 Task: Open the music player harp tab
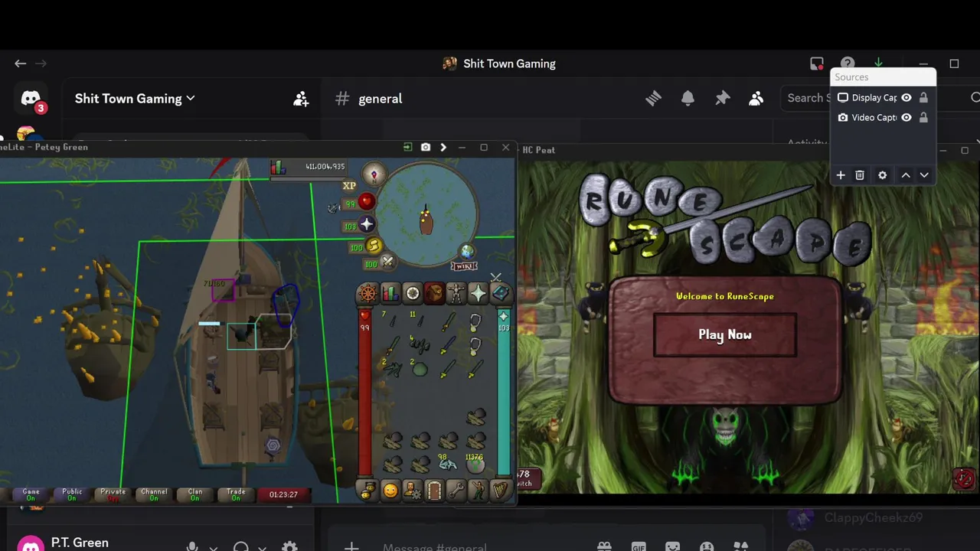(x=501, y=491)
